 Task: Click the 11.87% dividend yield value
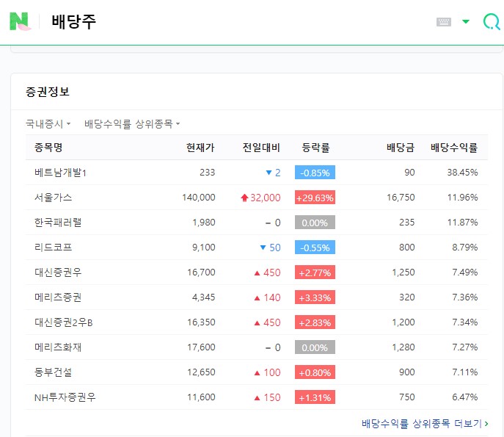point(462,223)
